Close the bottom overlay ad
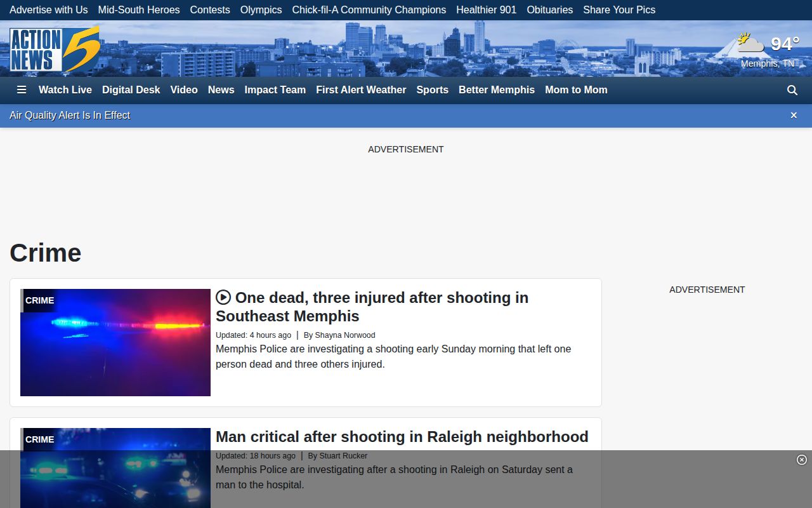 click(x=802, y=460)
